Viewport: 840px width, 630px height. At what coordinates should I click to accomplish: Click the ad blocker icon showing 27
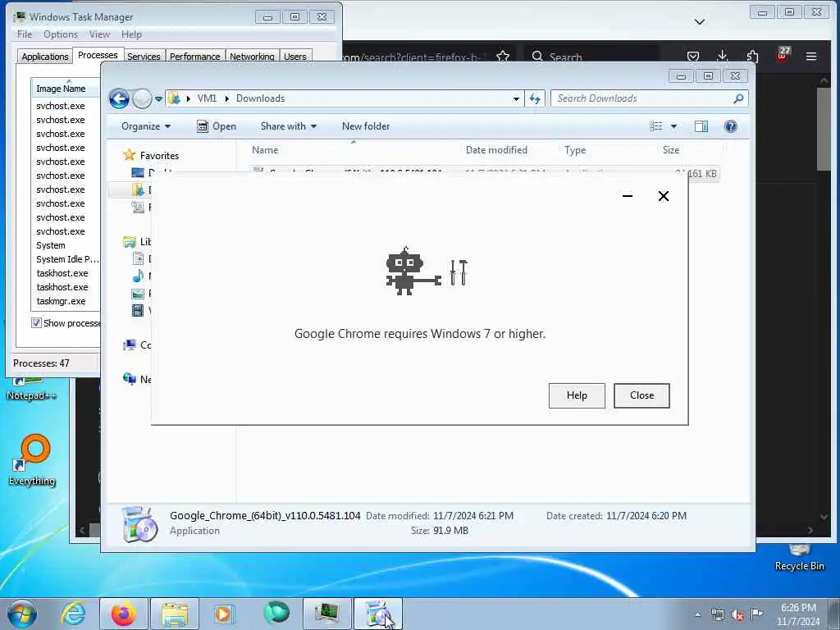pyautogui.click(x=782, y=55)
